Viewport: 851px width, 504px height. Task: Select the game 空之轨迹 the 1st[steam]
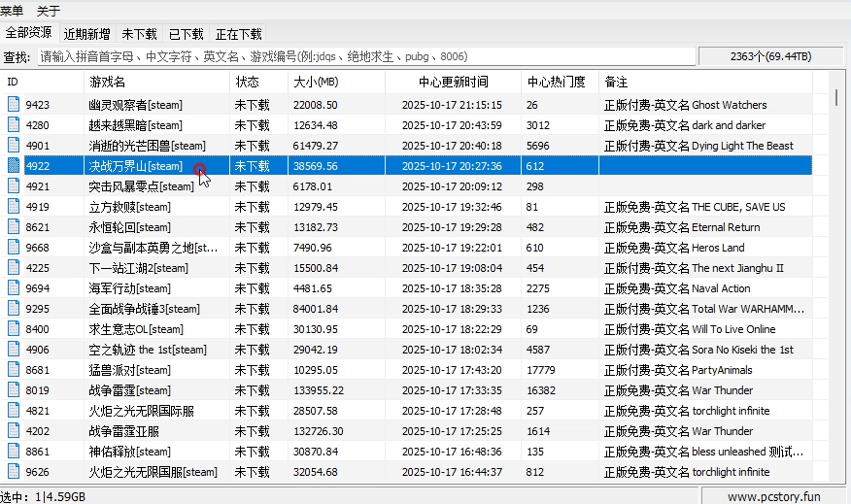(x=148, y=350)
